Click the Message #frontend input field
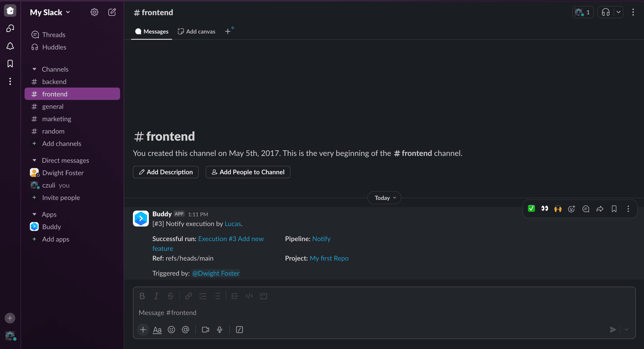The image size is (644, 349). click(369, 313)
